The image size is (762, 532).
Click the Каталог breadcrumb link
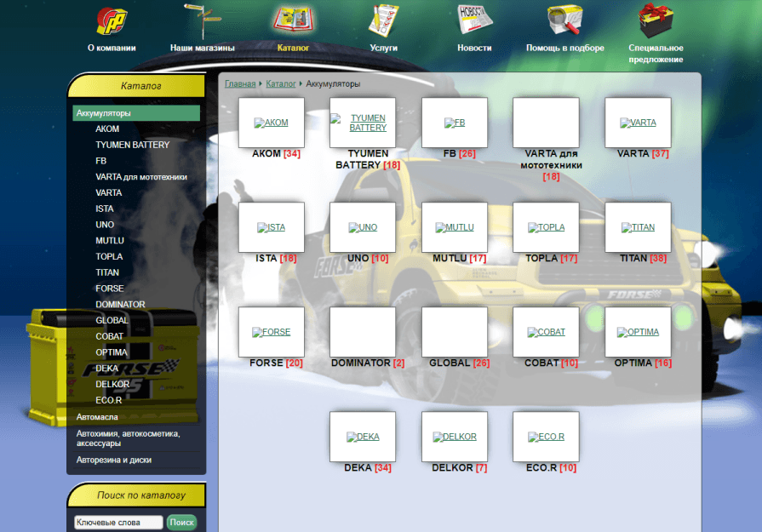point(281,83)
